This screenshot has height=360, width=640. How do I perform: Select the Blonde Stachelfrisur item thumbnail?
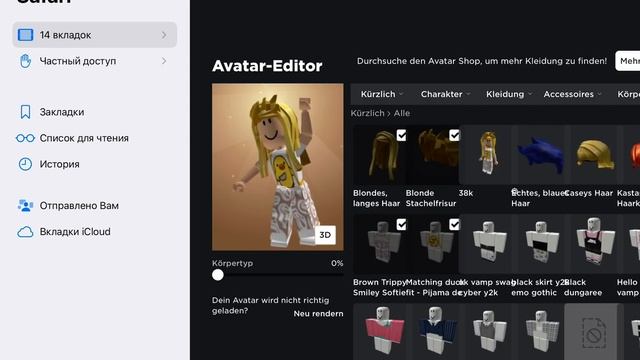pyautogui.click(x=432, y=155)
